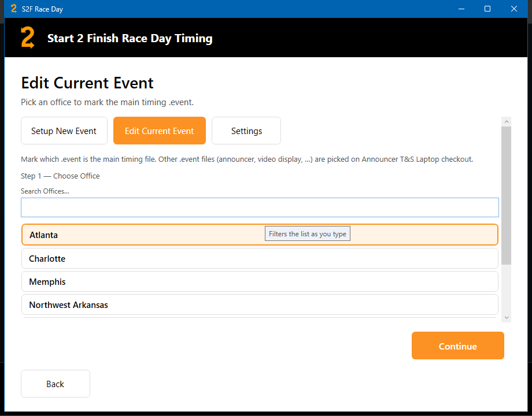The width and height of the screenshot is (532, 416).
Task: Click the S2F logo in the title bar
Action: click(x=13, y=9)
